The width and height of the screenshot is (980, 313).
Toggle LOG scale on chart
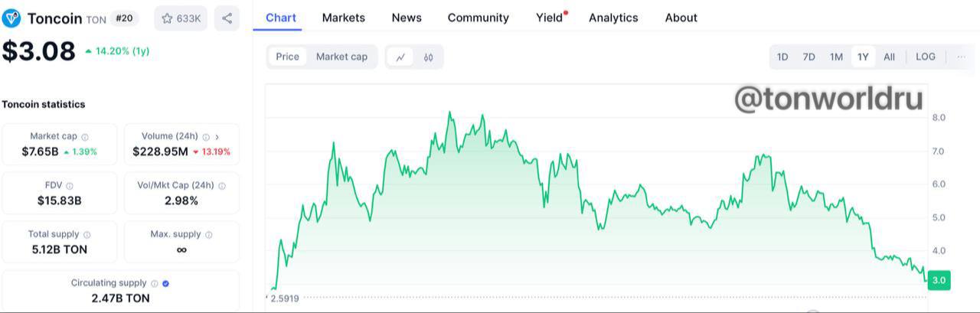point(926,57)
